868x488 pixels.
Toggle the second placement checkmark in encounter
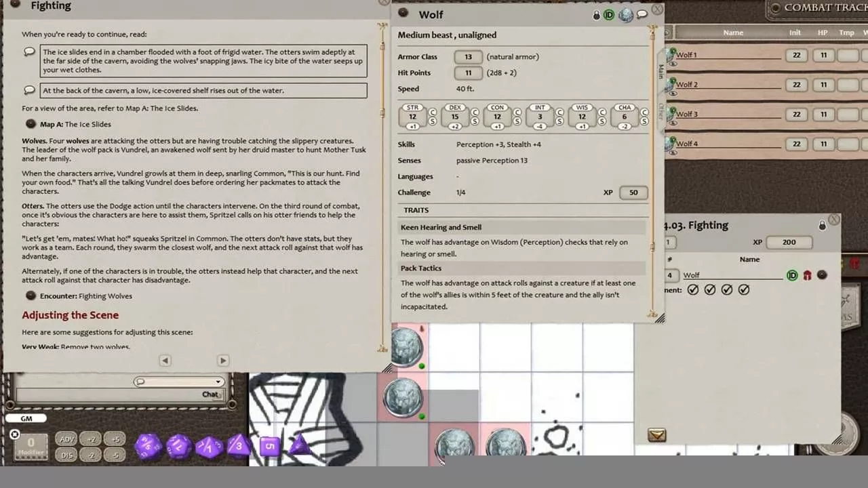tap(710, 289)
